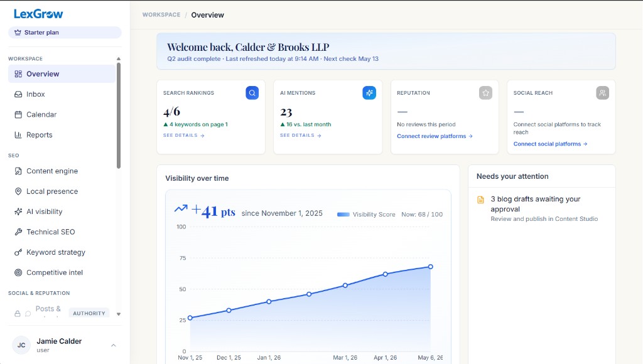Click the Reports bar chart icon
Viewport: 643px width, 364px height.
(18, 135)
